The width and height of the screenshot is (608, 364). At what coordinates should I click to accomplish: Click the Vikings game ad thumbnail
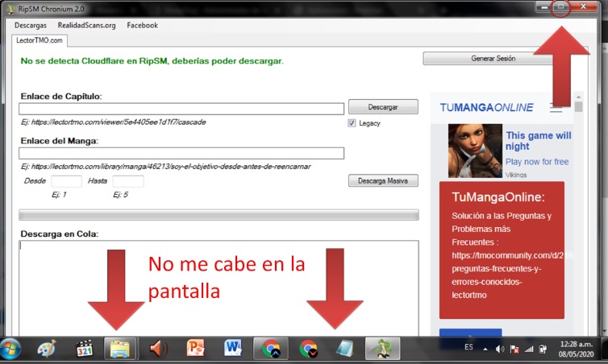pyautogui.click(x=475, y=151)
